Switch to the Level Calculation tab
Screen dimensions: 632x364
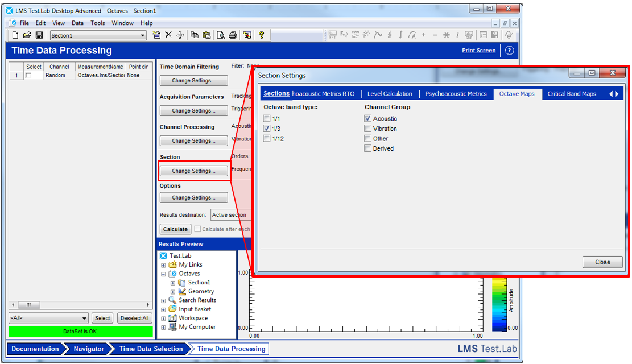(390, 94)
